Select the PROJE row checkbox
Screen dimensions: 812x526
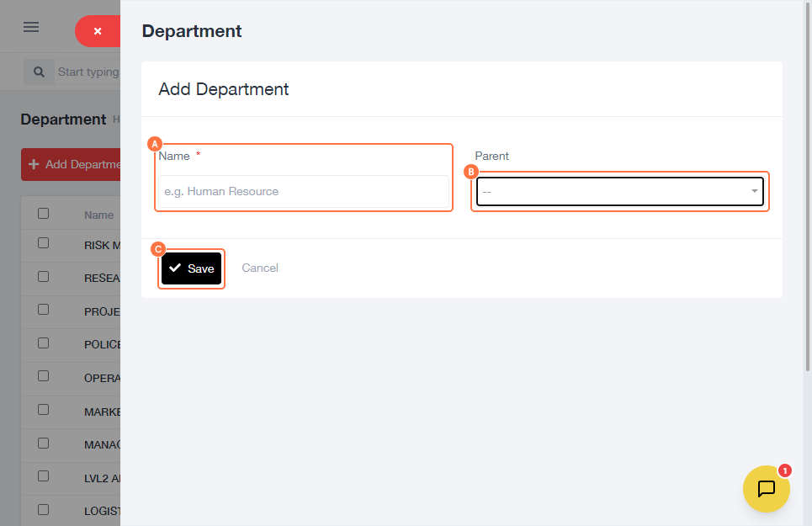43,310
